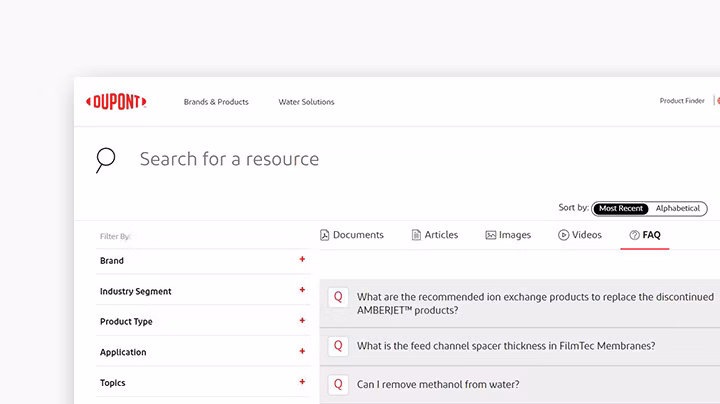Click the Q icon beside methanol question

(338, 384)
